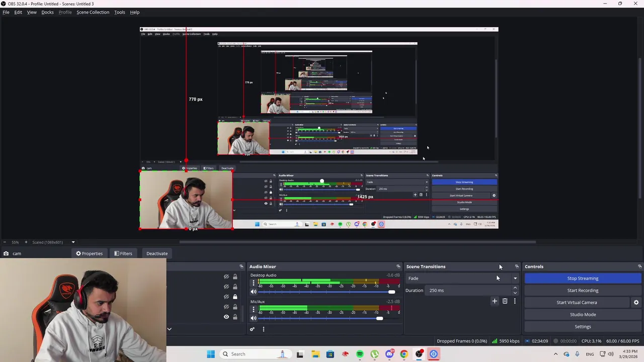Viewport: 644px width, 362px height.
Task: Hide the fifth visible source
Action: tap(226, 317)
